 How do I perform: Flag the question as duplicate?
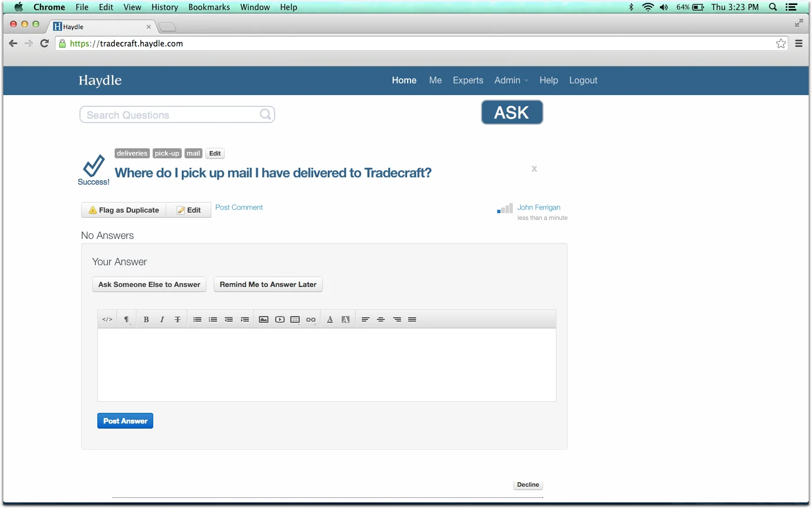tap(124, 210)
